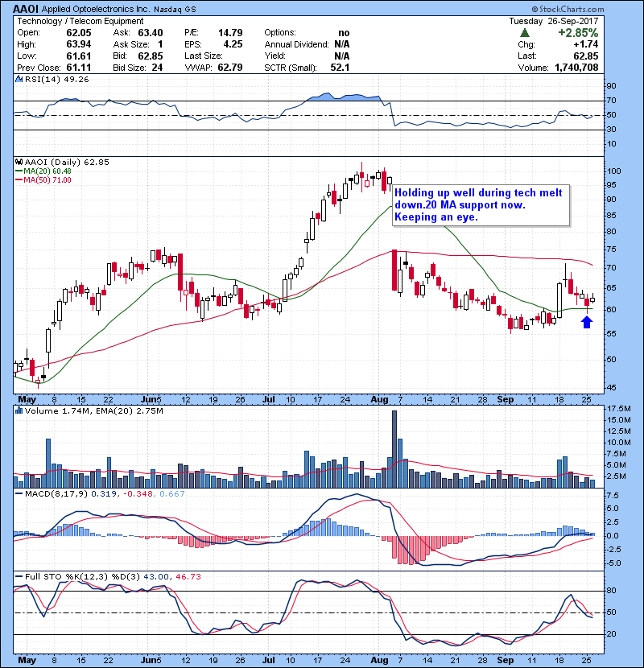Click the 17.5M volume axis label
Screen dimensions: 644x668
click(619, 409)
